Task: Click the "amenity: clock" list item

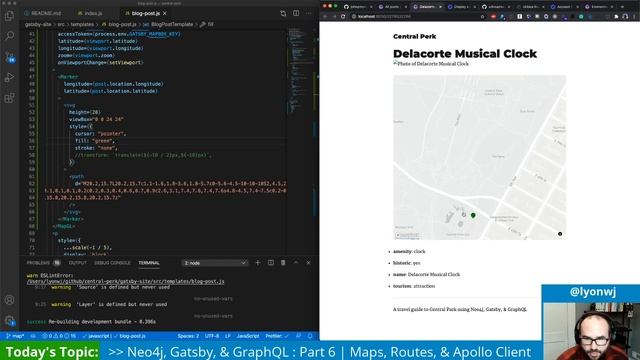Action: pyautogui.click(x=409, y=251)
